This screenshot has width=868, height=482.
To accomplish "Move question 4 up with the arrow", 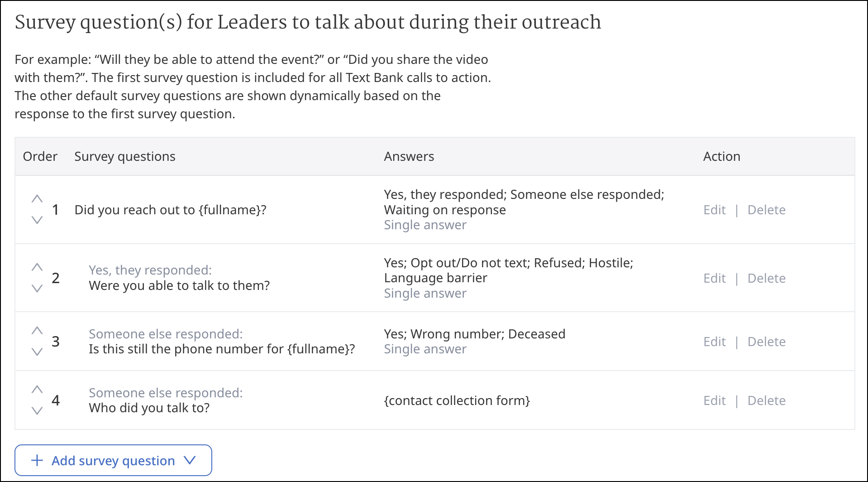I will 37,390.
